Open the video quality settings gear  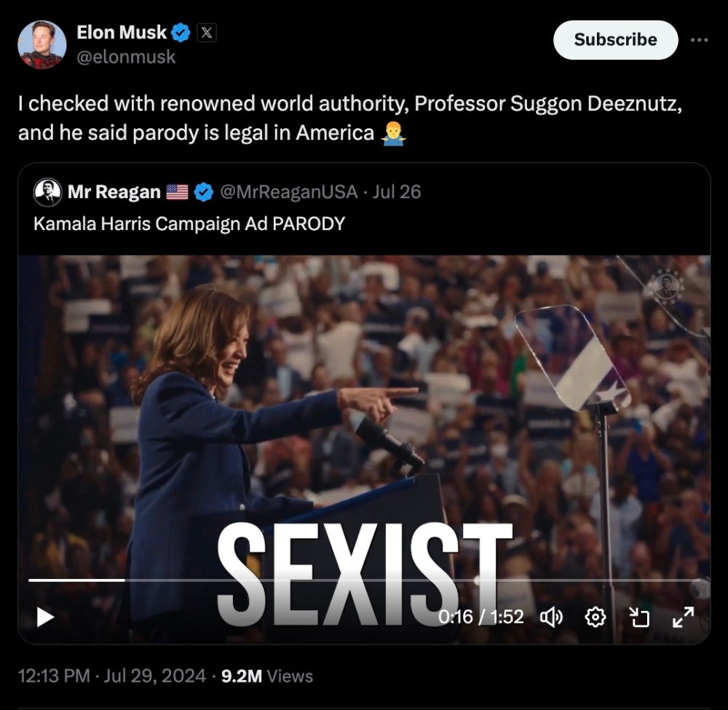pos(596,616)
